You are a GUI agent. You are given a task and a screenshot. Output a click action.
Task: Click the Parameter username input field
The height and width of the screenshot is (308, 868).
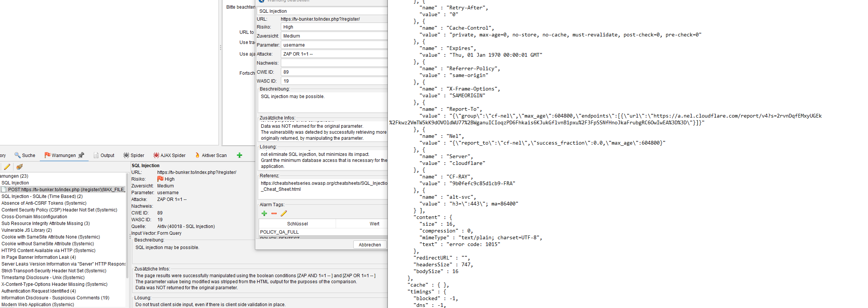coord(334,45)
